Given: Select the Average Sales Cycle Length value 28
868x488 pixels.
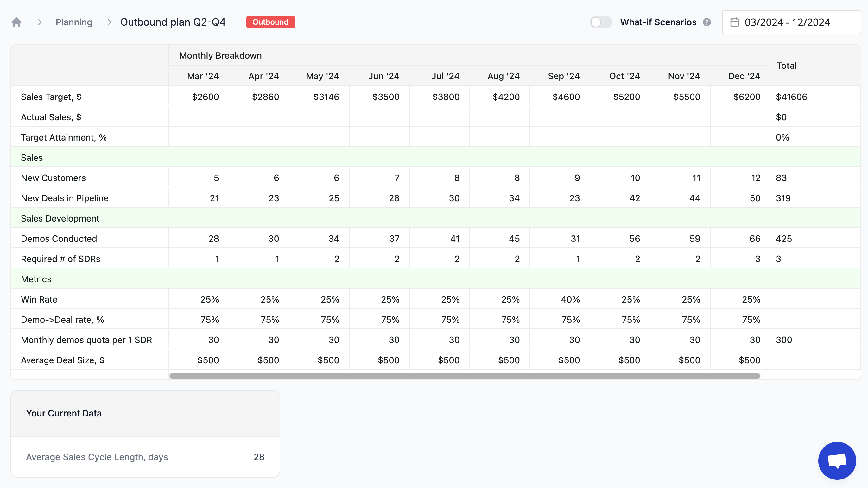Looking at the screenshot, I should [259, 457].
